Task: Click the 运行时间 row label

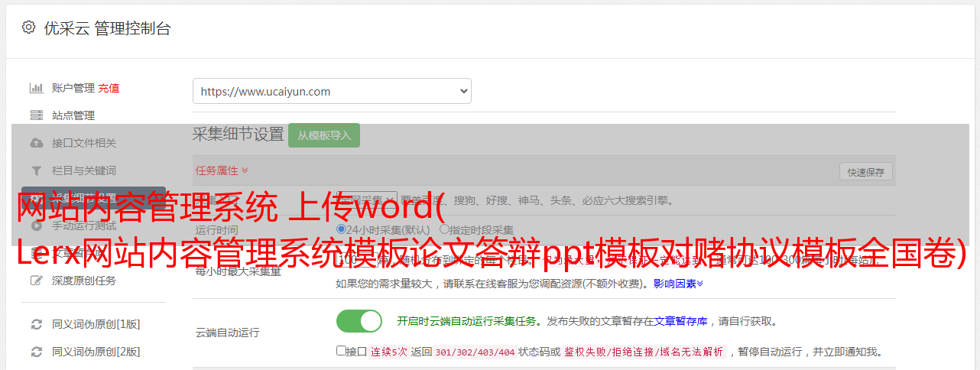Action: 217,229
